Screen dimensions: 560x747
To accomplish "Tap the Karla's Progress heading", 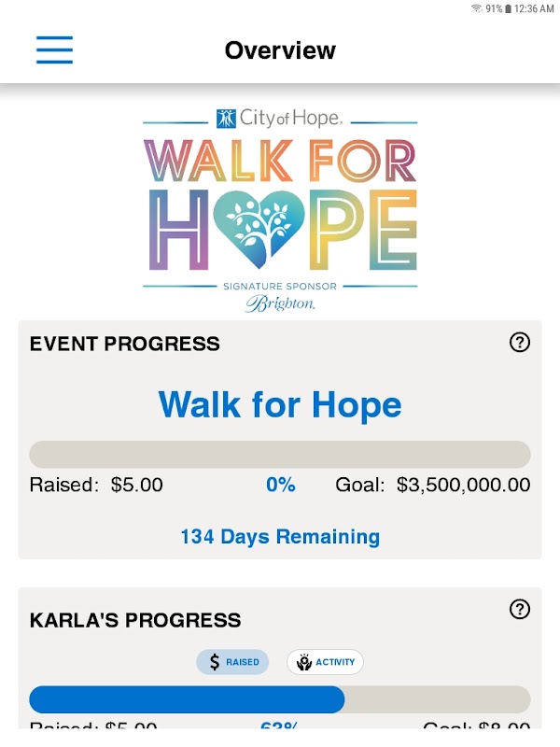I will pyautogui.click(x=135, y=620).
